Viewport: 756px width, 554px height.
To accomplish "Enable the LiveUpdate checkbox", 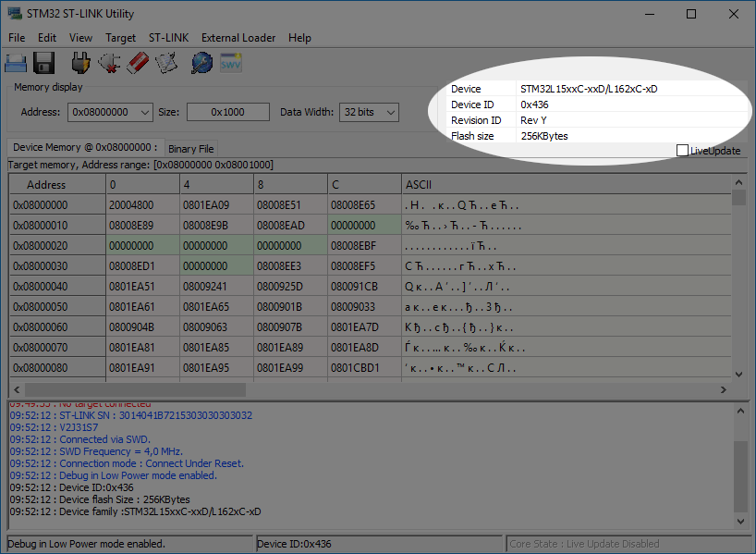I will point(682,151).
